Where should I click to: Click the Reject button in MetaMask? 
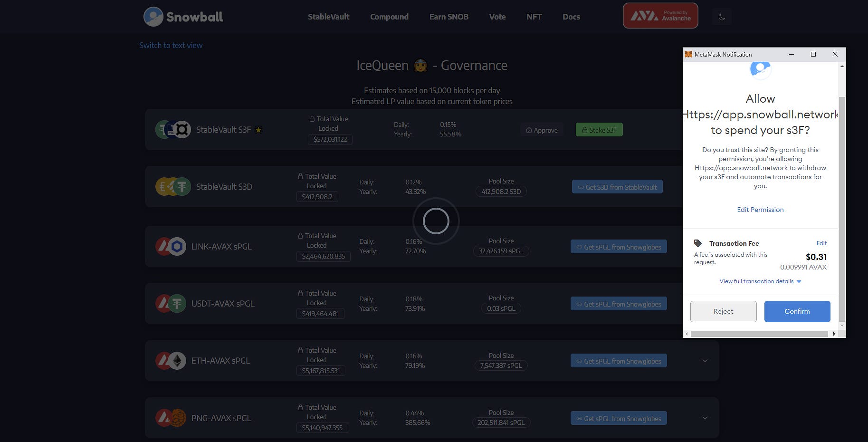point(723,311)
